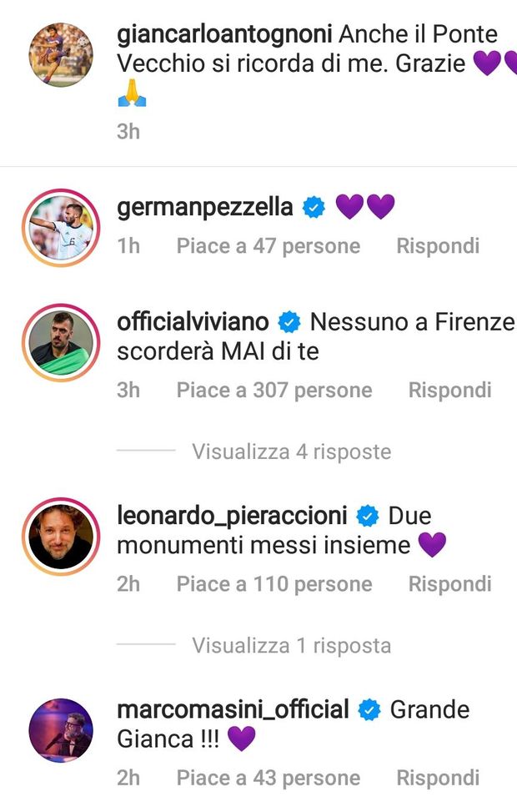Click officialviviano's blue verification checkmark
Screen dimensions: 517x812
pos(289,320)
